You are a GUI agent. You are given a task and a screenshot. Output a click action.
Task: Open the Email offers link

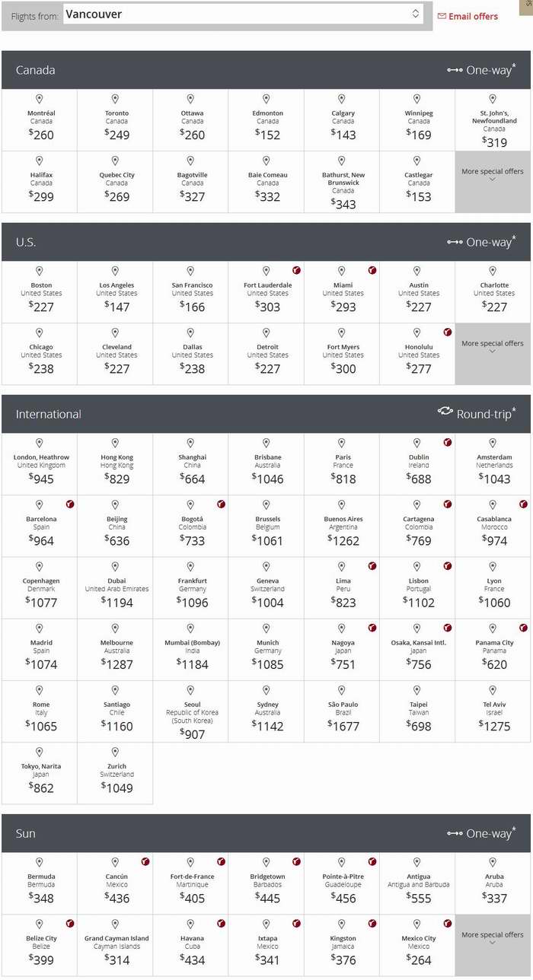pyautogui.click(x=473, y=16)
